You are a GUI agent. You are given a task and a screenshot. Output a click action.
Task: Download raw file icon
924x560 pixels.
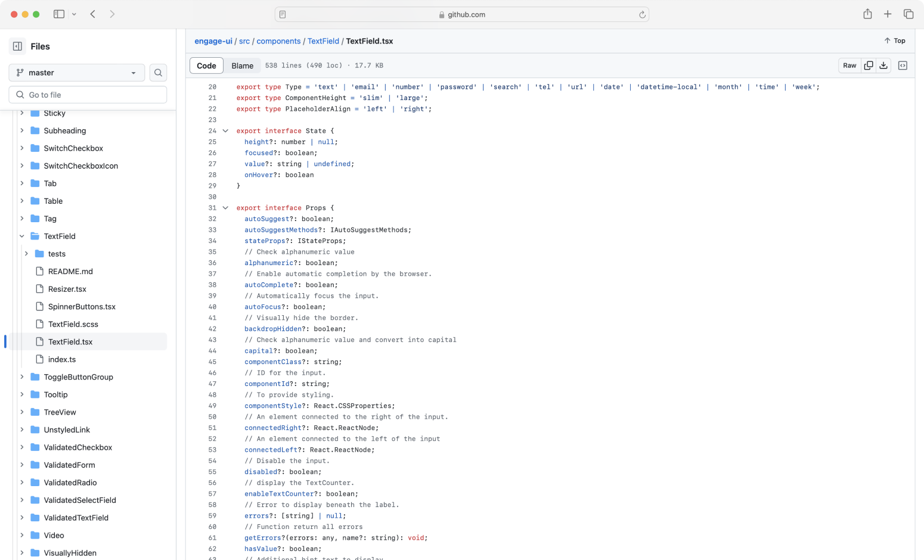point(883,66)
